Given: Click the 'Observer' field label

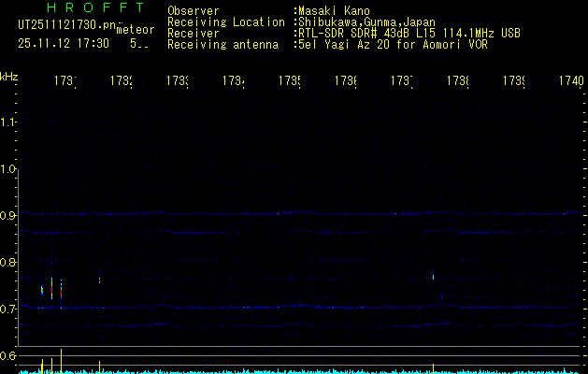Looking at the screenshot, I should coord(193,11).
